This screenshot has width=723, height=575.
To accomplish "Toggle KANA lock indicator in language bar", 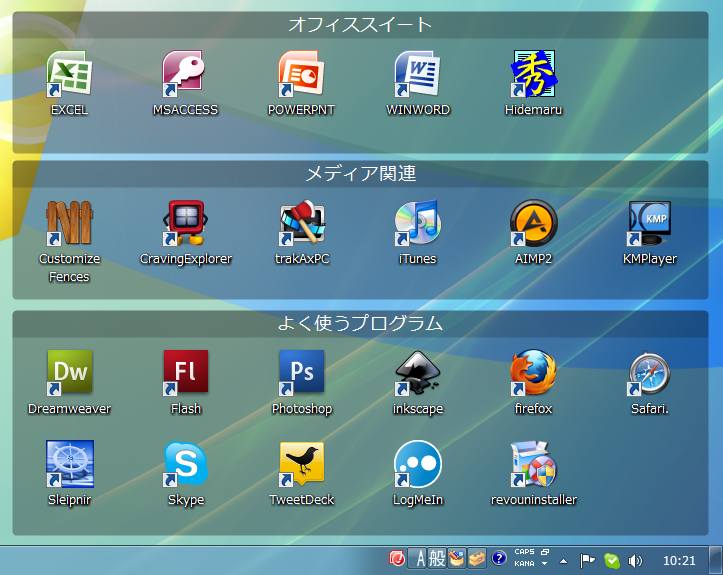I will [524, 563].
